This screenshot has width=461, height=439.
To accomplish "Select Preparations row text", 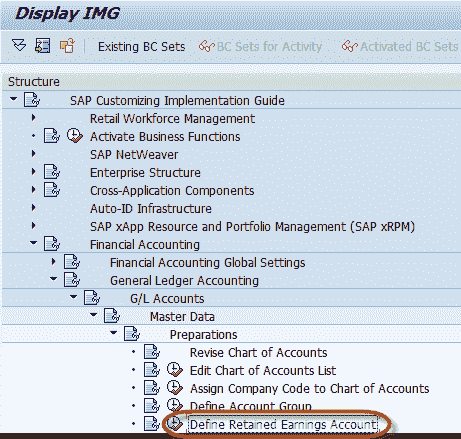I will pyautogui.click(x=203, y=334).
